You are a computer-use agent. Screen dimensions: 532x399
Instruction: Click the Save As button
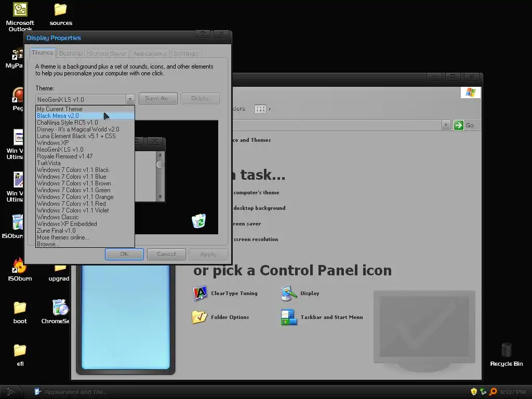pos(158,98)
